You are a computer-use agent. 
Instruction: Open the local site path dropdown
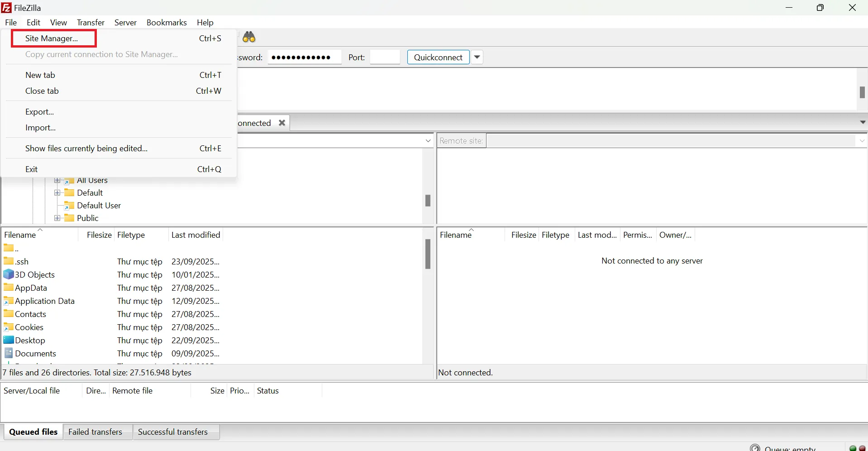click(x=428, y=141)
